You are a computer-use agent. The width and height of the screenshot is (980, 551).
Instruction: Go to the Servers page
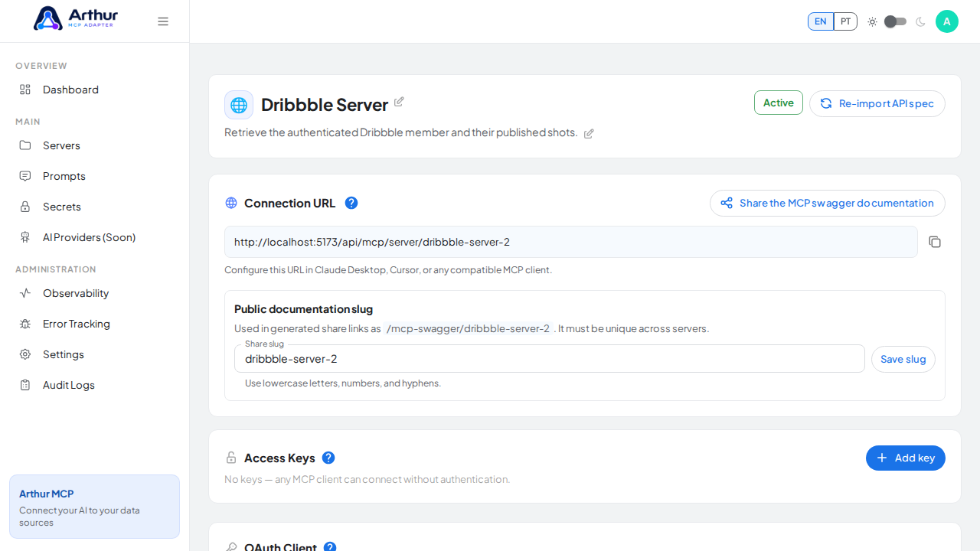click(95, 145)
